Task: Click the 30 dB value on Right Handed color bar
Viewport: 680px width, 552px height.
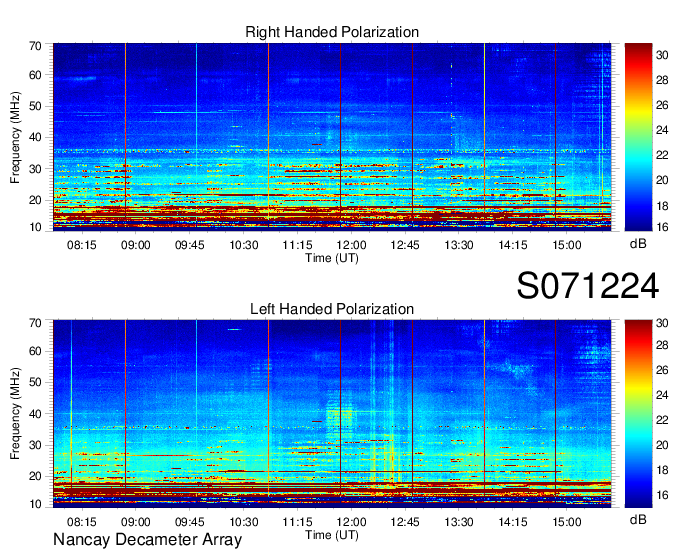Action: (x=662, y=55)
